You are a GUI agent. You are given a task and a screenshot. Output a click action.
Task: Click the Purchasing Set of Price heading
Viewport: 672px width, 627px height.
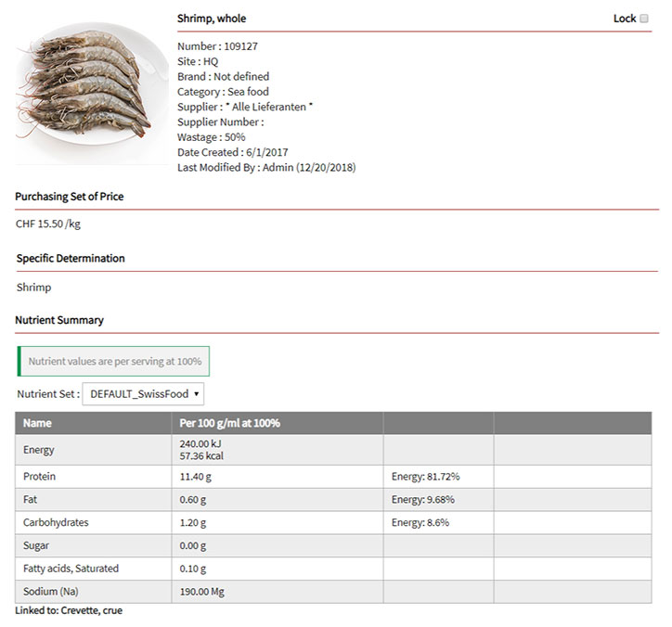pos(70,197)
